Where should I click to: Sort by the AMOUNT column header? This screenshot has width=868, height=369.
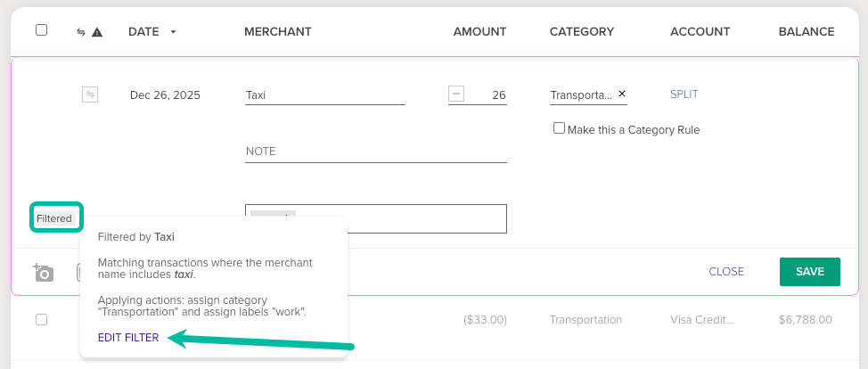pyautogui.click(x=479, y=32)
